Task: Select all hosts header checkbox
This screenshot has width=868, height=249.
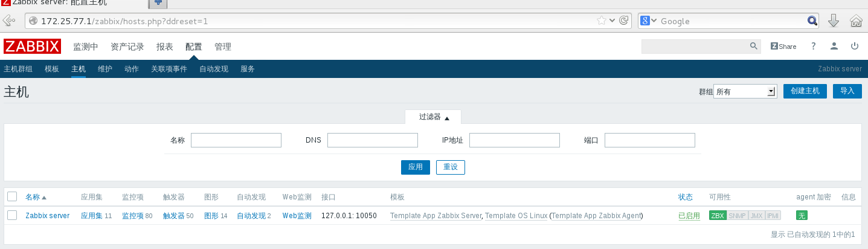Action: pos(12,196)
